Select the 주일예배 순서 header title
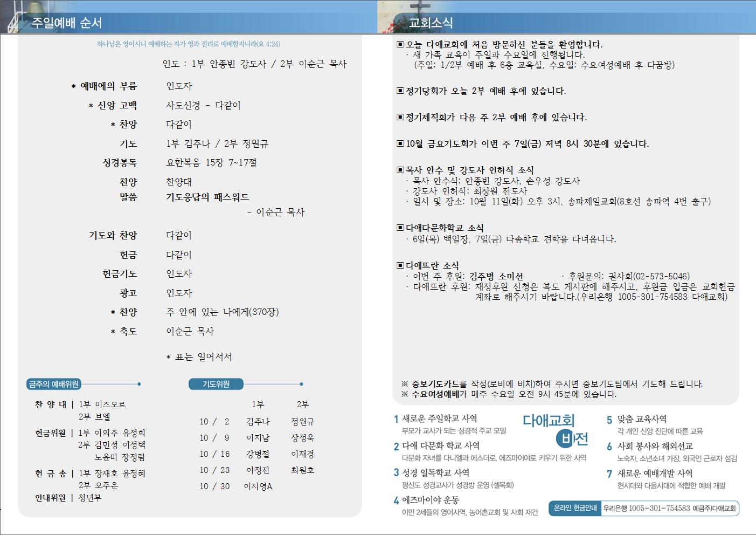This screenshot has width=756, height=535. pos(66,23)
